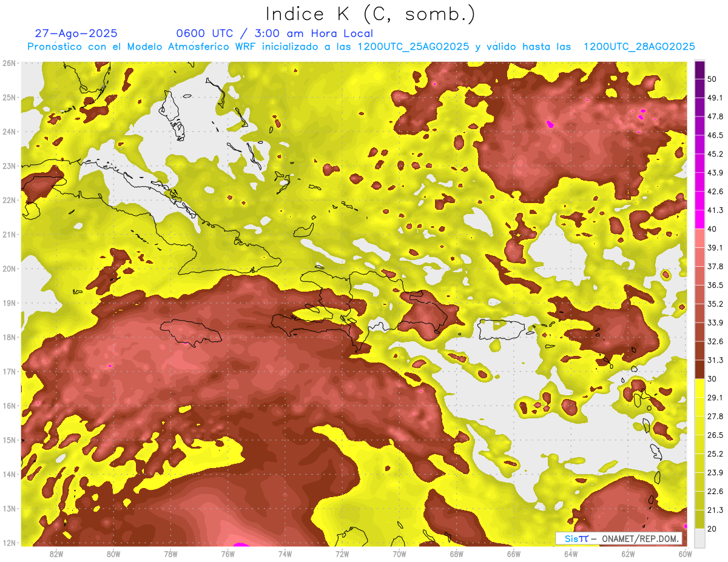Click the color bar value '30'

(x=712, y=379)
